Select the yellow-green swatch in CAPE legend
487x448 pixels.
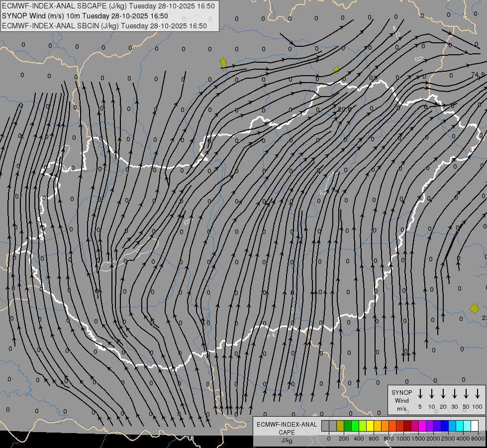point(363,426)
